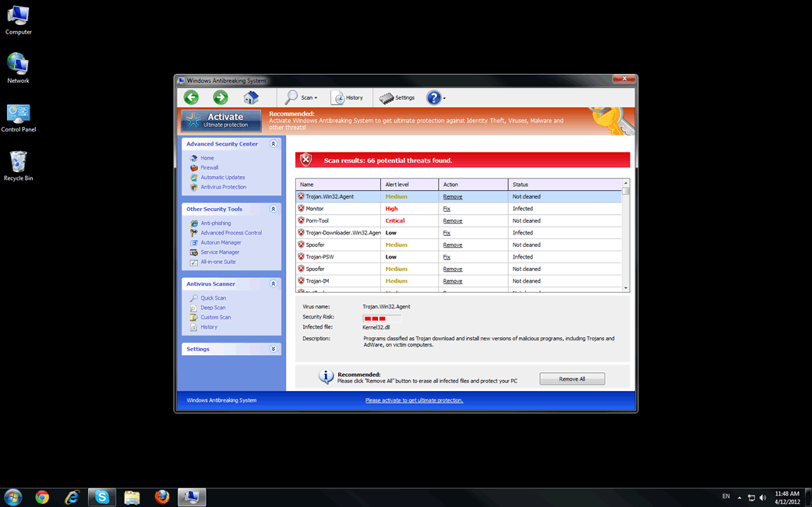The width and height of the screenshot is (812, 507).
Task: Click the green forward arrow icon
Action: pos(221,97)
